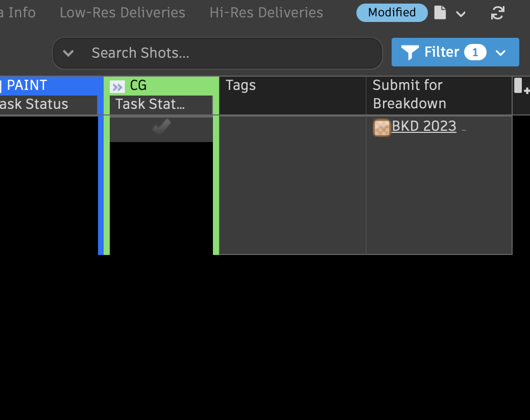Click the Modified status pill
The width and height of the screenshot is (530, 420).
pyautogui.click(x=392, y=13)
